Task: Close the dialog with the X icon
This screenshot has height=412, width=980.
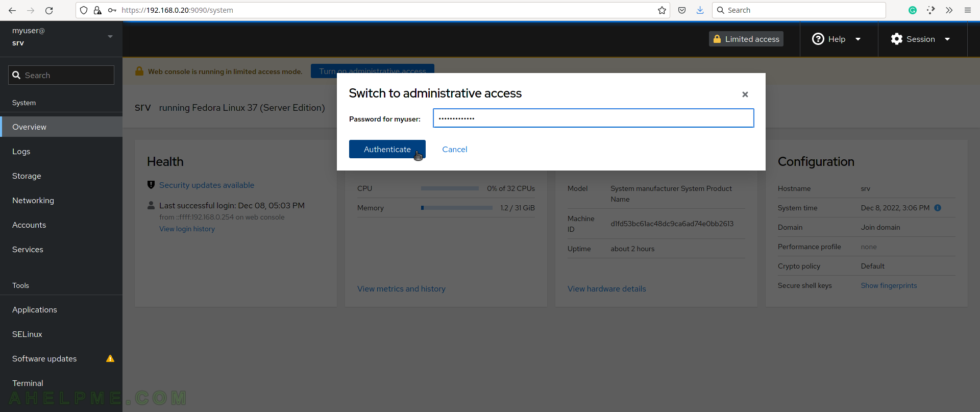Action: [x=745, y=94]
